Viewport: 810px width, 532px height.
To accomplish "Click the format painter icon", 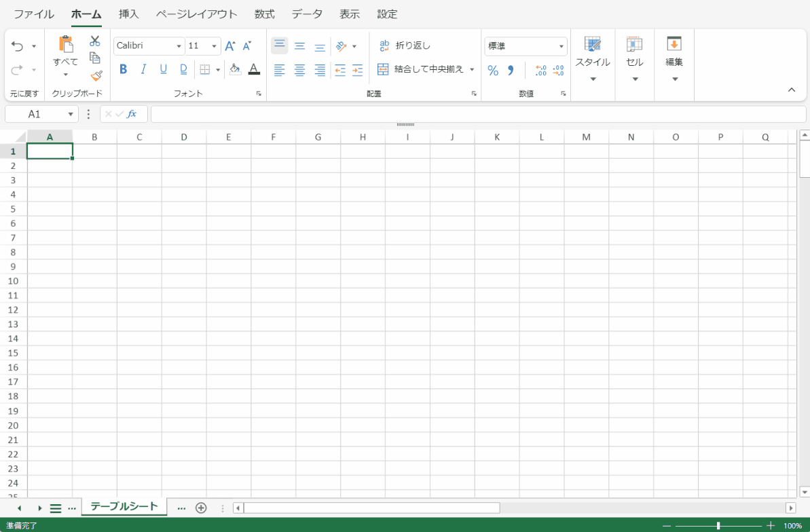I will [95, 75].
